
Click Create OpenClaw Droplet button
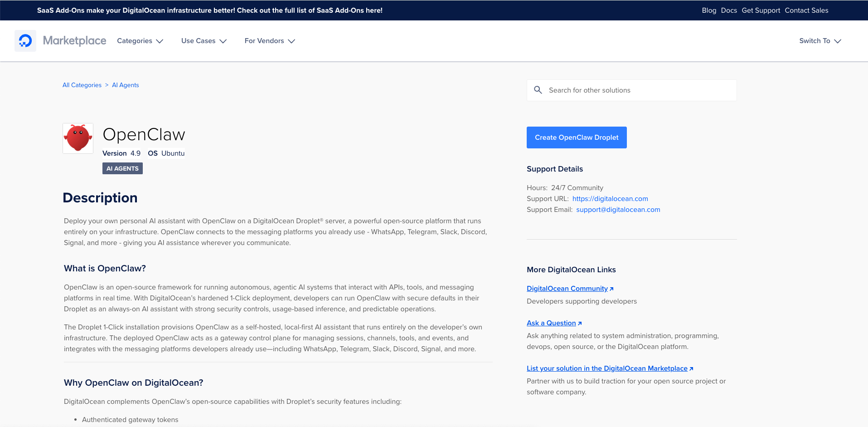577,137
